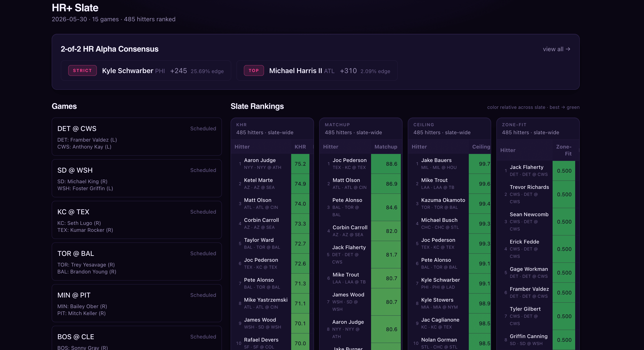Open the SD @ WSH game card
The height and width of the screenshot is (350, 644).
tap(137, 178)
